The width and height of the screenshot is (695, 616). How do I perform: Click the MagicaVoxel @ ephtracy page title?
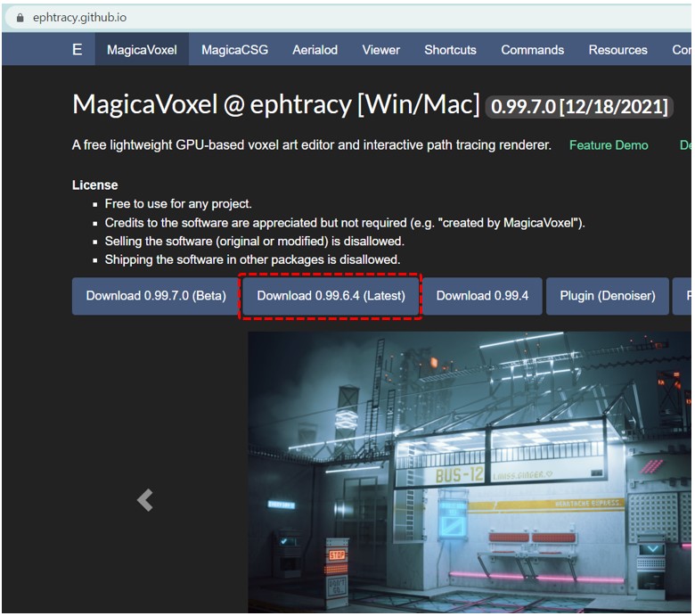pyautogui.click(x=275, y=104)
